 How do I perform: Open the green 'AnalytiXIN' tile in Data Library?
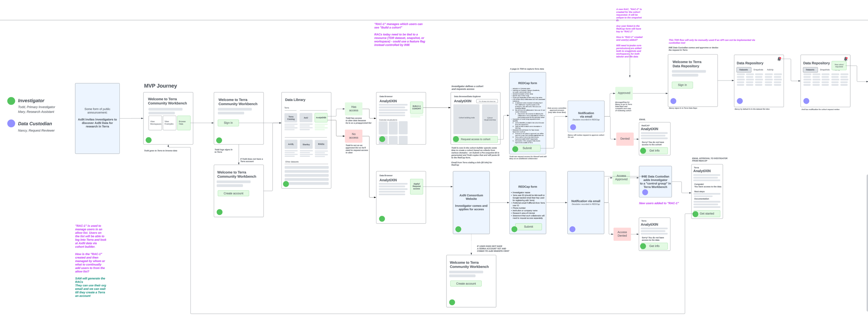[x=321, y=118]
